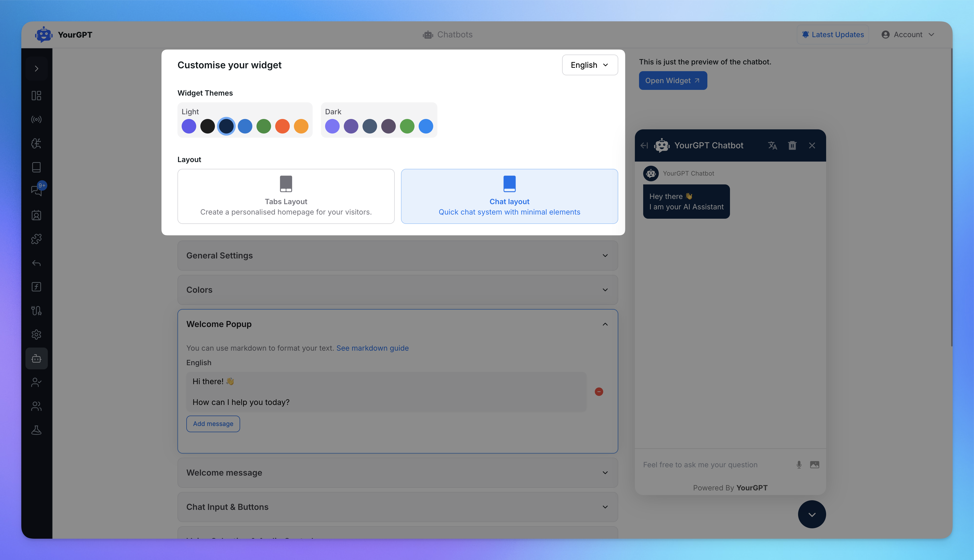
Task: Select the chatbot widget icon in the sidebar
Action: [x=37, y=358]
